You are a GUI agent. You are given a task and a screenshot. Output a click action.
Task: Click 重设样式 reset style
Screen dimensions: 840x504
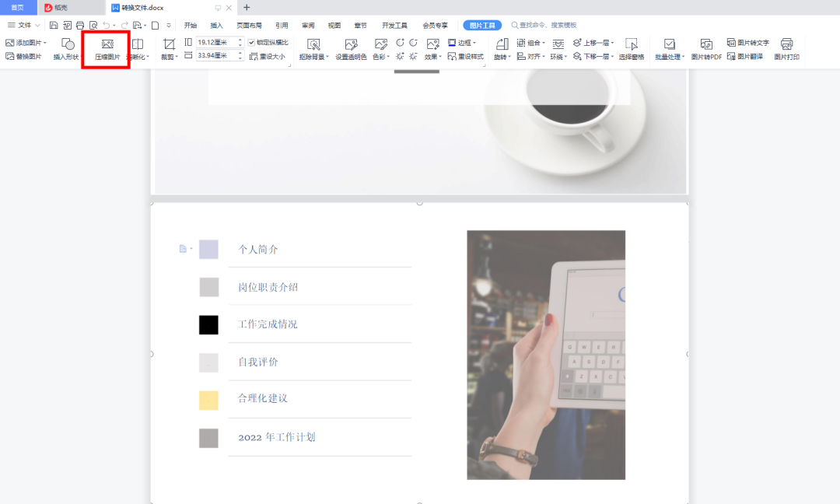point(466,56)
